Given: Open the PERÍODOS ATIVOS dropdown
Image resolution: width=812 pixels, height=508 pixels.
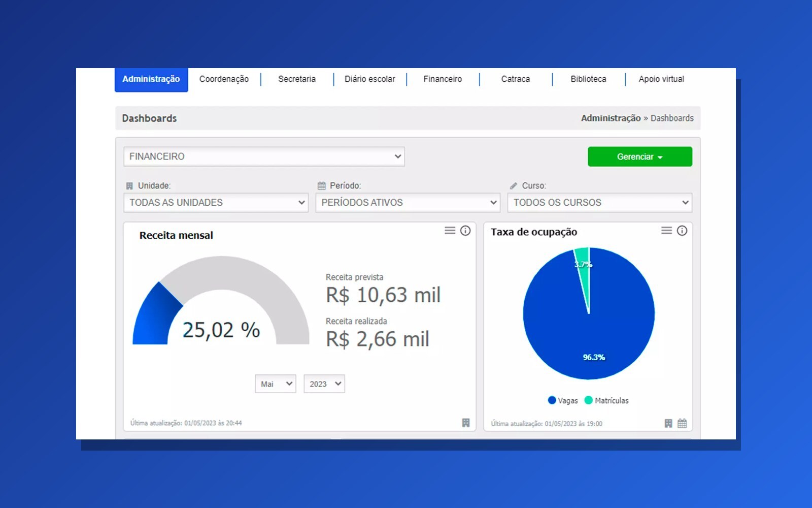Looking at the screenshot, I should point(408,202).
